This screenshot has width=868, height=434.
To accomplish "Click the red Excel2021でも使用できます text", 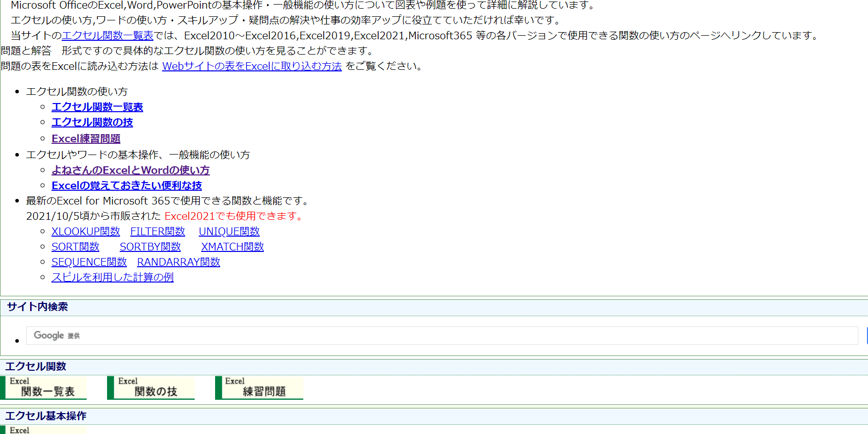I will coord(234,216).
